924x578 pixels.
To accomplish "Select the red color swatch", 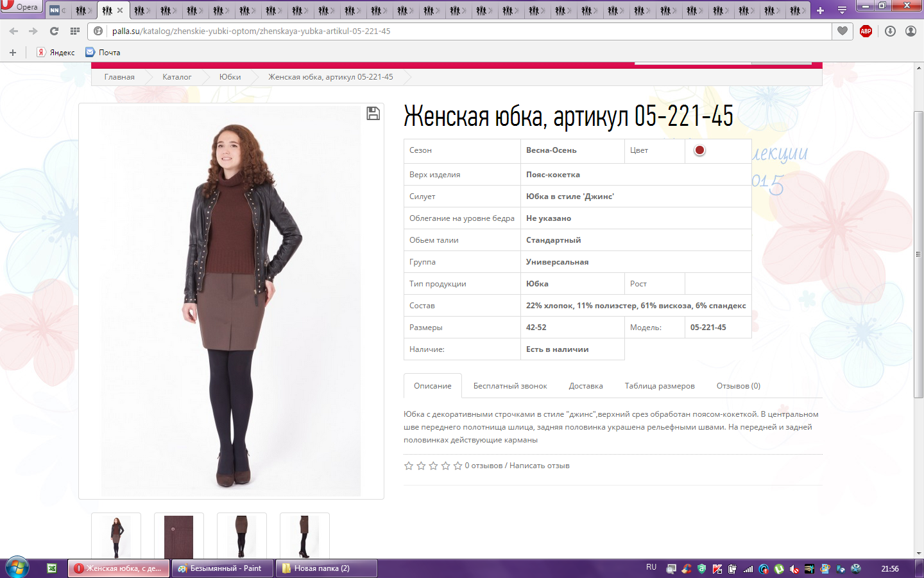I will pos(699,150).
